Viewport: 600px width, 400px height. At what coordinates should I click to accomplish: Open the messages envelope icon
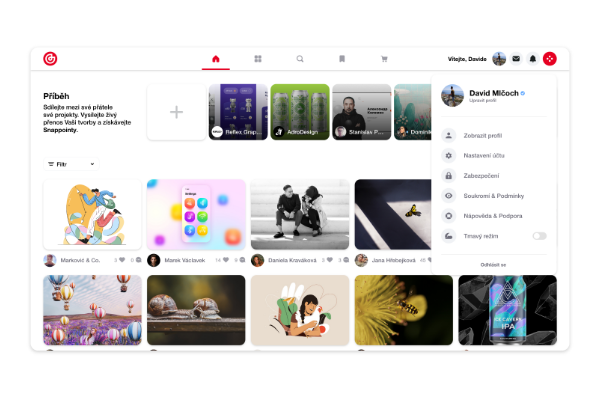coord(516,59)
